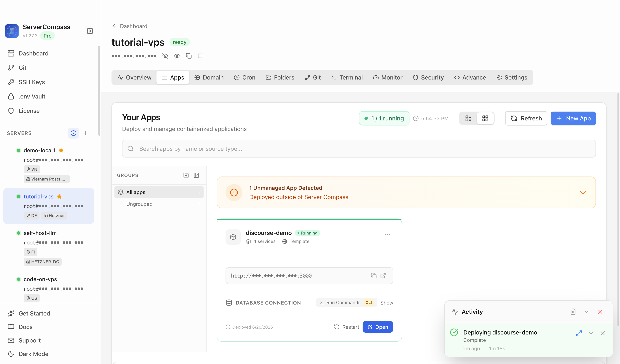
Task: Go back to Dashboard breadcrumb
Action: click(130, 26)
